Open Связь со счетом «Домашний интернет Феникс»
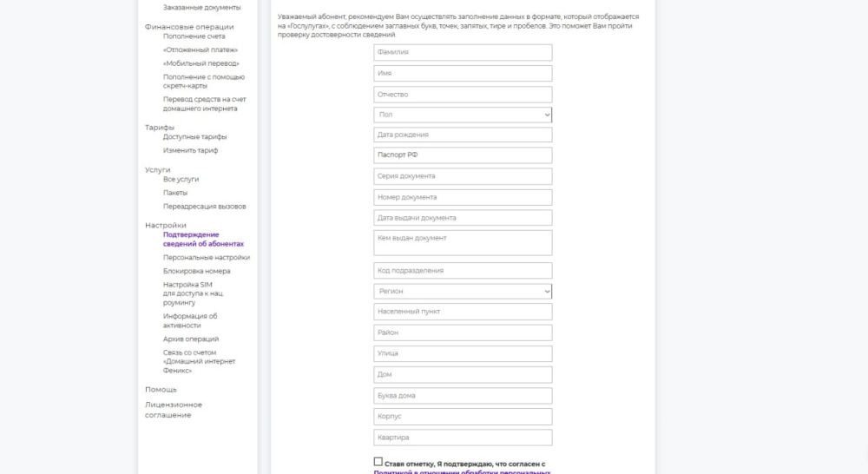The height and width of the screenshot is (474, 868). point(199,362)
